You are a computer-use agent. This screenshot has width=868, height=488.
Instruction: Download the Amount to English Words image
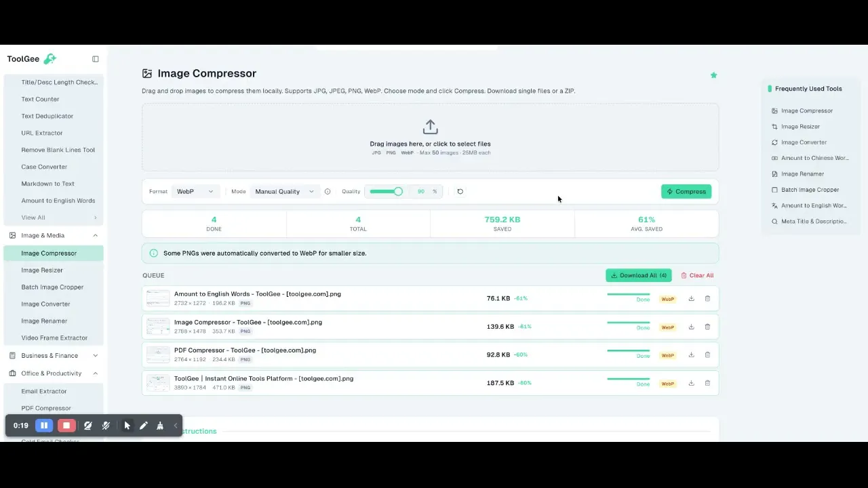(x=691, y=298)
